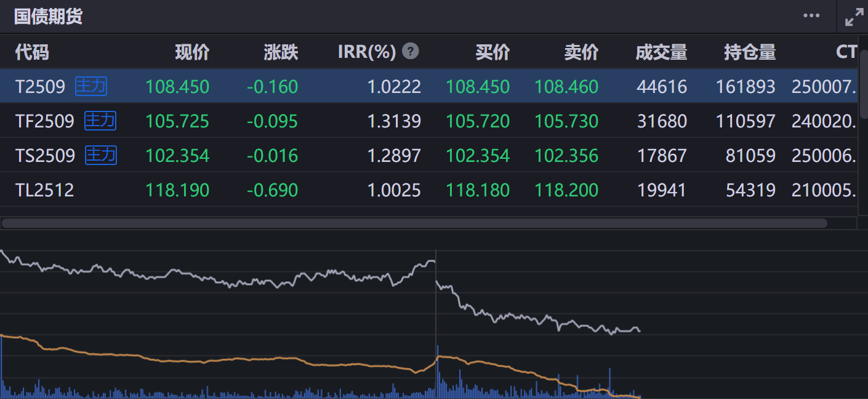This screenshot has height=399, width=868.
Task: Sort by the 现价 column header
Action: 192,52
